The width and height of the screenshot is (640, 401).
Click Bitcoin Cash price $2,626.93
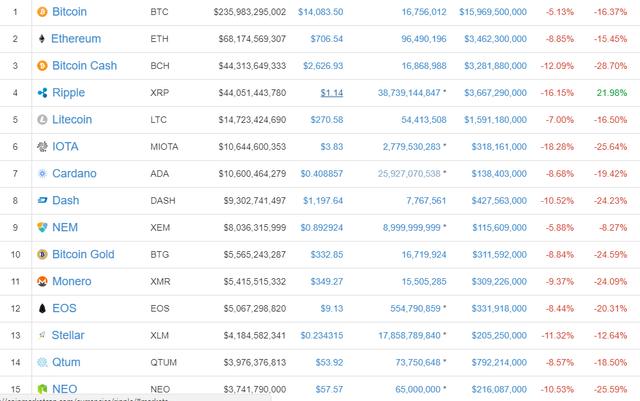click(323, 66)
